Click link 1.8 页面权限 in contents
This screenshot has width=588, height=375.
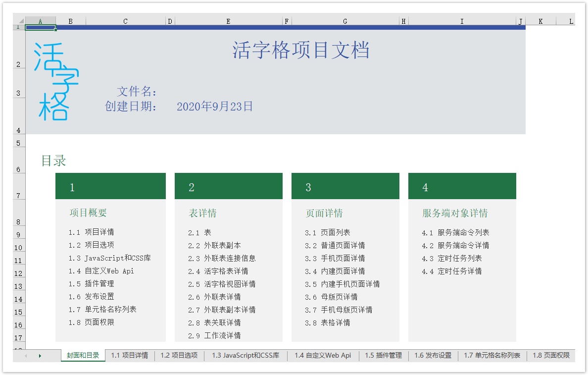[x=91, y=322]
